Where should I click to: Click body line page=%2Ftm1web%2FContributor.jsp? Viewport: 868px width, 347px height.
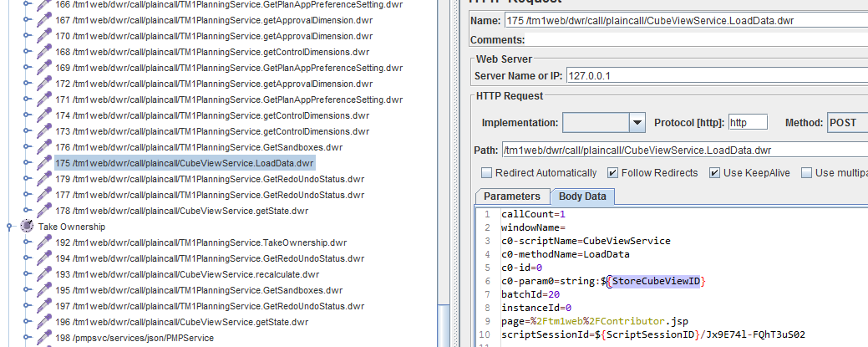[x=595, y=322]
